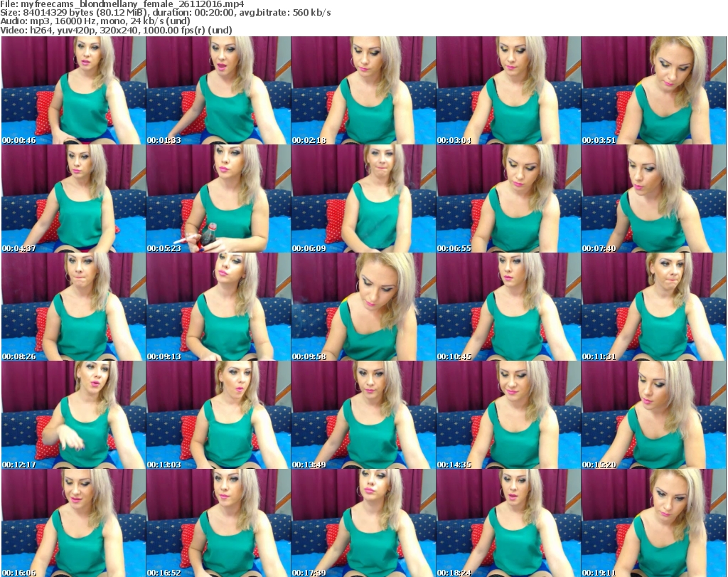Viewport: 728px width, 577px height.
Task: Click the File name header line
Action: click(x=122, y=4)
